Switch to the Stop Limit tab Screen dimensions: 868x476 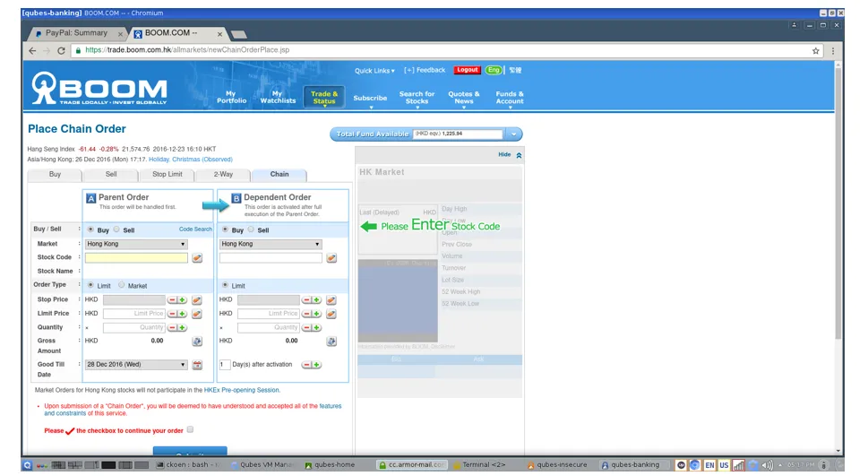click(168, 174)
